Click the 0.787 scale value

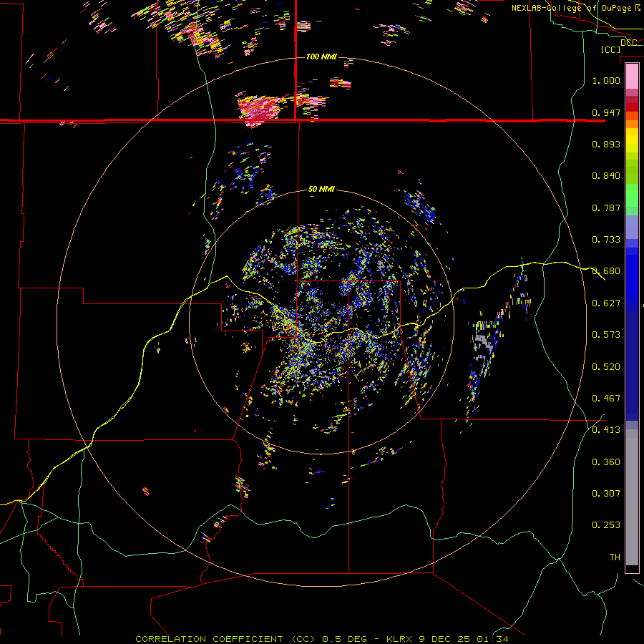coord(606,208)
